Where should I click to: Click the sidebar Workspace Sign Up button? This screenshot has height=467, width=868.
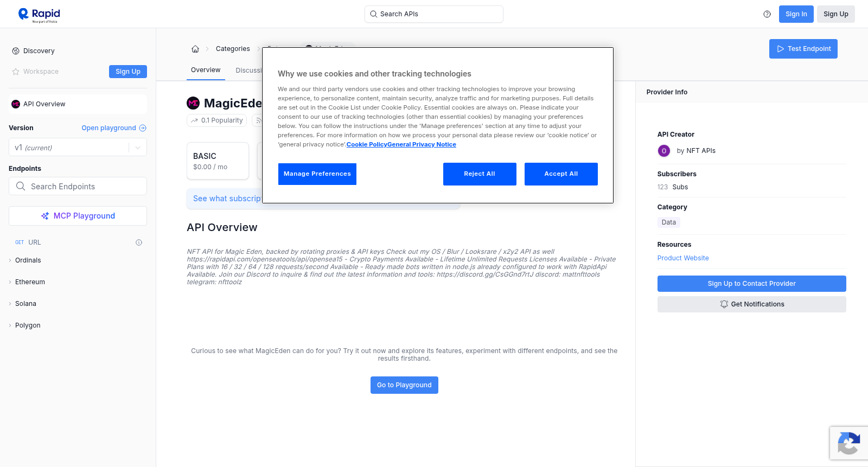click(128, 72)
